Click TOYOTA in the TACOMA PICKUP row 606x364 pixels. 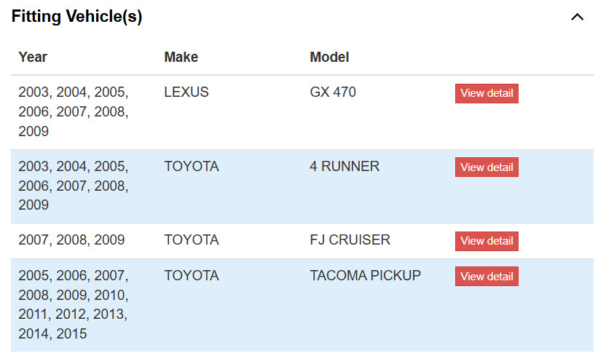pyautogui.click(x=192, y=275)
